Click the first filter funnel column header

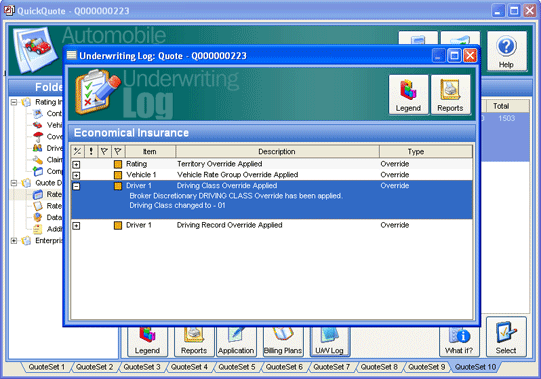pyautogui.click(x=105, y=151)
